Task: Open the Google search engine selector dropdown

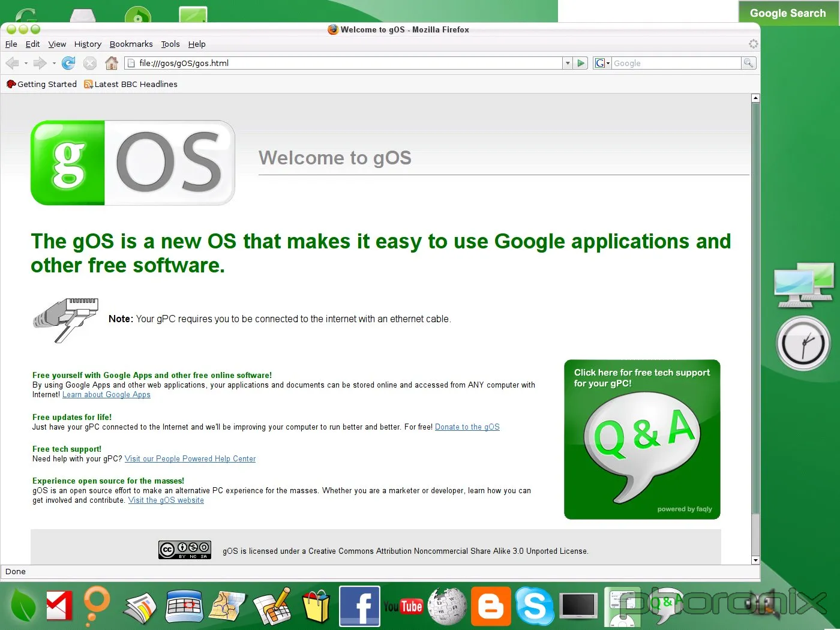Action: (602, 63)
